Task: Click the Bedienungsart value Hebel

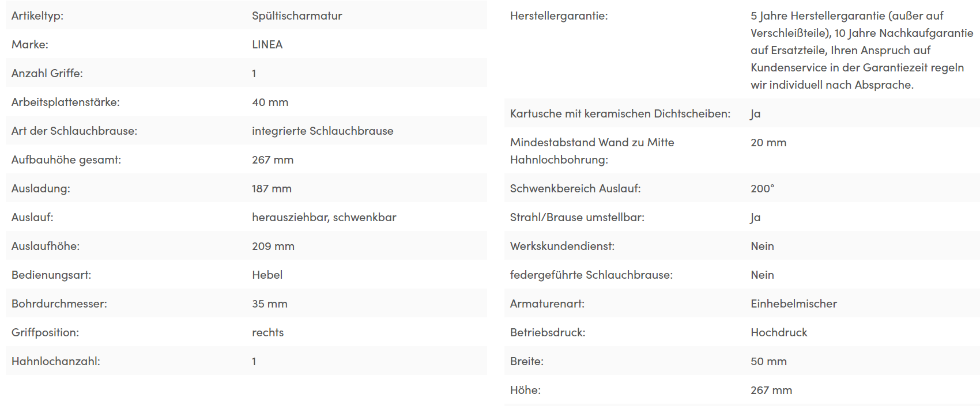Action: [267, 275]
